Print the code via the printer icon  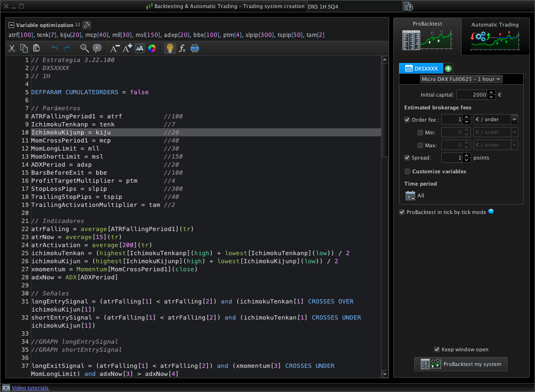[194, 48]
